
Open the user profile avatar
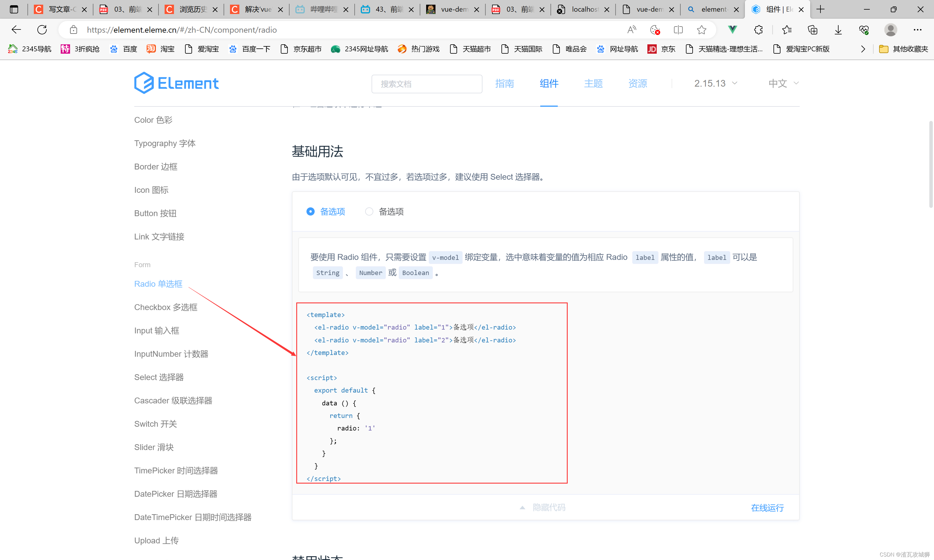point(891,30)
